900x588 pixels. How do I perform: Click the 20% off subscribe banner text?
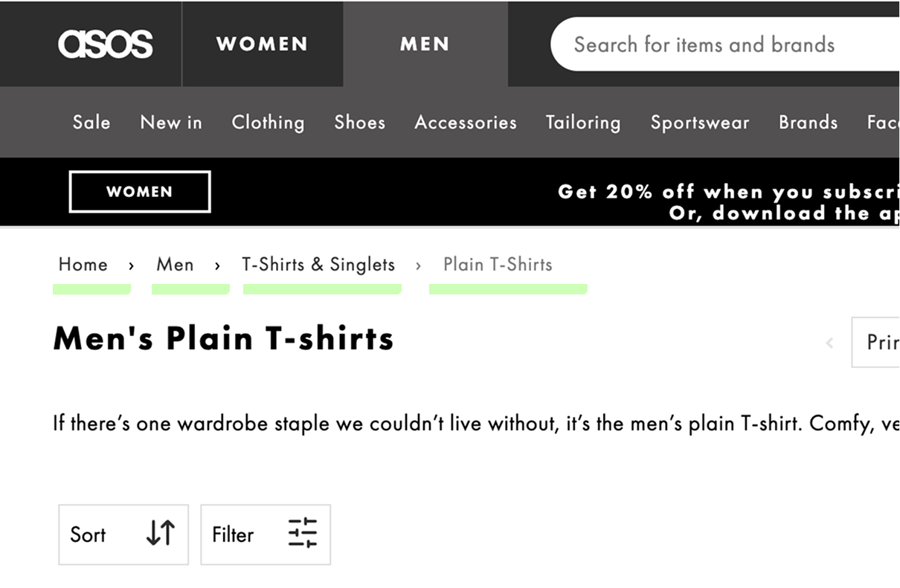point(729,192)
